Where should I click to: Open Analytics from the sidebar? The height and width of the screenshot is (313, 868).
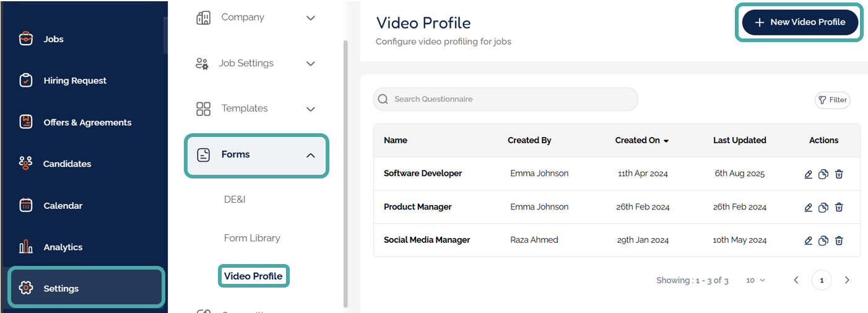[x=63, y=247]
